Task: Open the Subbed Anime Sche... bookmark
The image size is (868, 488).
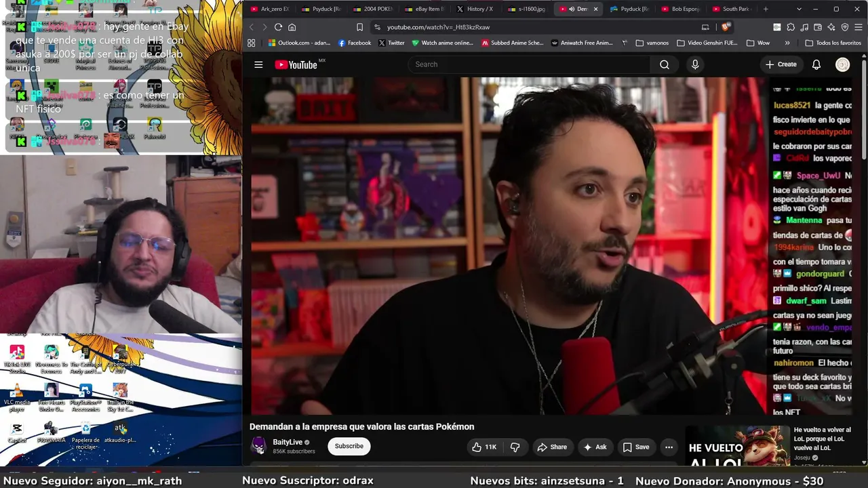Action: (513, 43)
